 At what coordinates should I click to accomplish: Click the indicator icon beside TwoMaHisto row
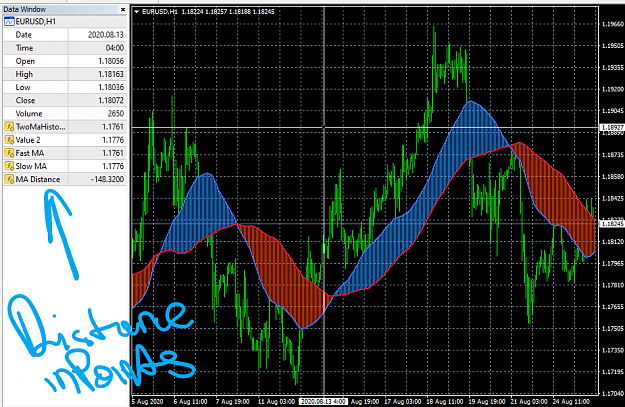[x=9, y=127]
